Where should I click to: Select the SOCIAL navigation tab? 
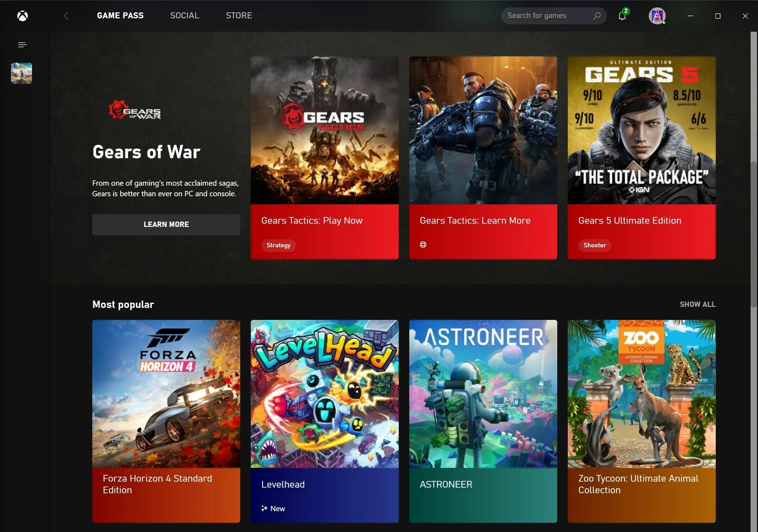(184, 16)
